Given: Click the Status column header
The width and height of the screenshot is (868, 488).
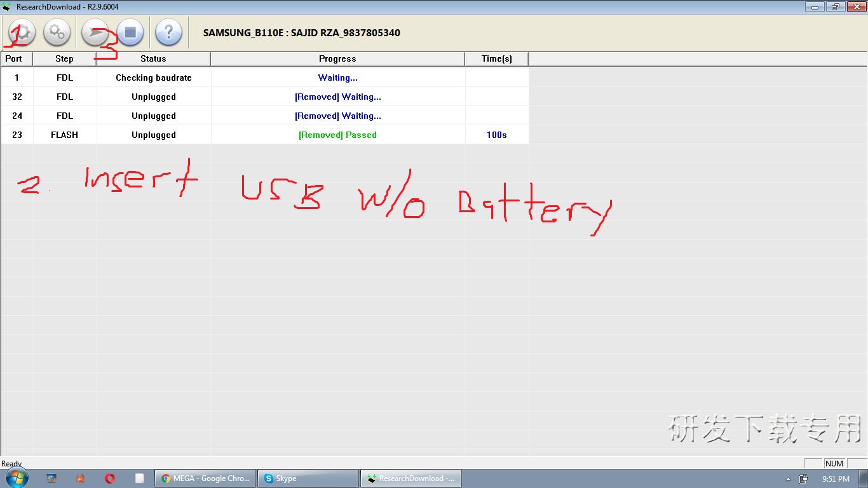Looking at the screenshot, I should point(153,58).
